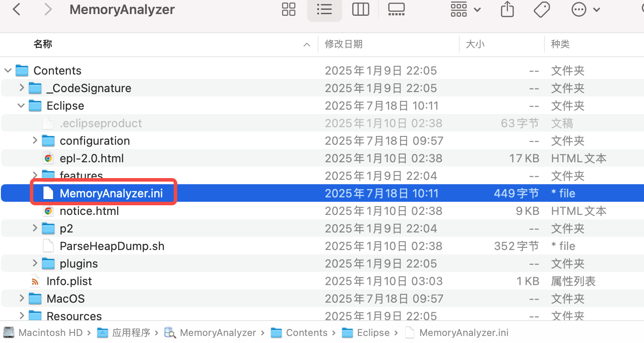
Task: Select the Resources folder icon
Action: pos(35,316)
